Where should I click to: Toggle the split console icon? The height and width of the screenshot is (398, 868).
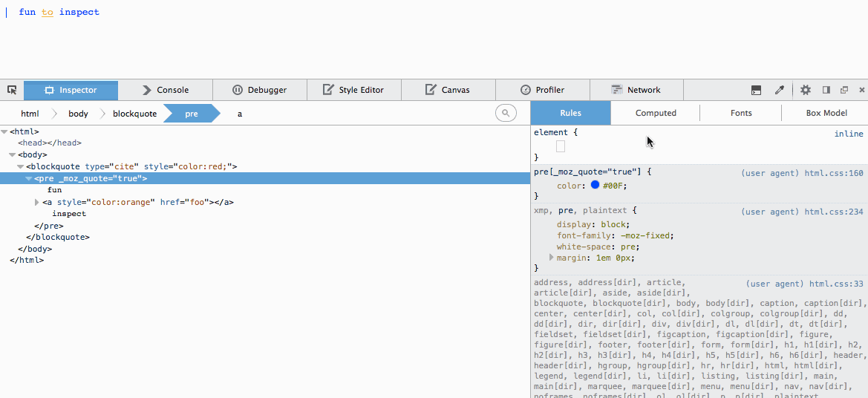pos(756,90)
